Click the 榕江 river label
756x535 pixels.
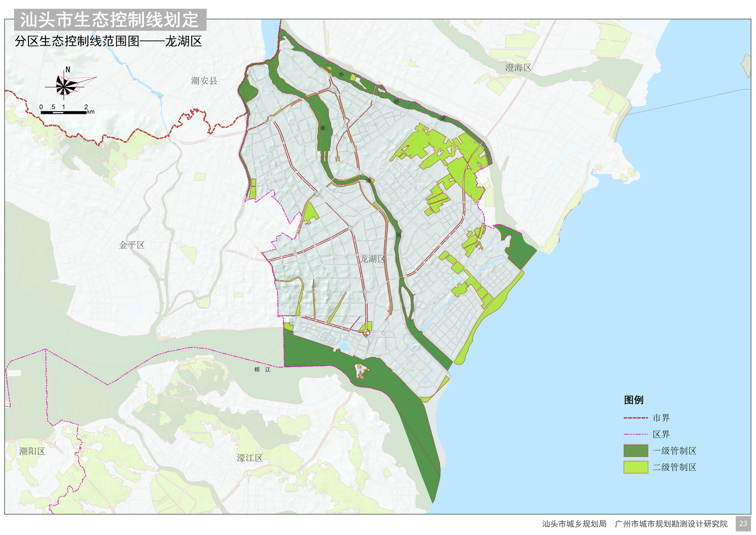click(262, 369)
